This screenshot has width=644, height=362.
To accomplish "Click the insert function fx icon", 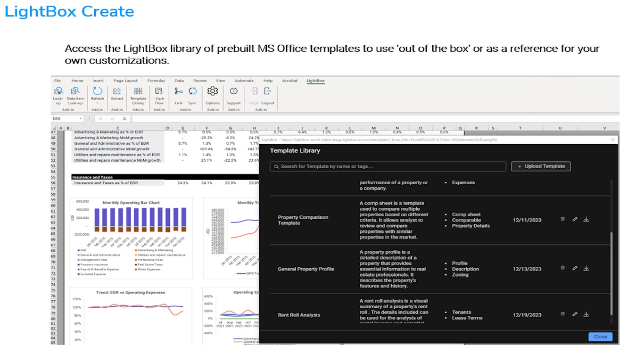I will (x=124, y=119).
